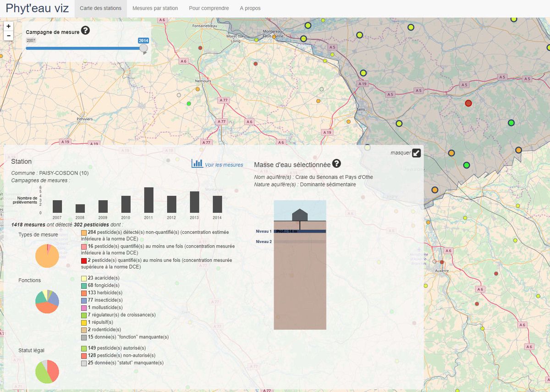Click '133 herbicide(s)' legend text
550x392 pixels.
point(104,293)
